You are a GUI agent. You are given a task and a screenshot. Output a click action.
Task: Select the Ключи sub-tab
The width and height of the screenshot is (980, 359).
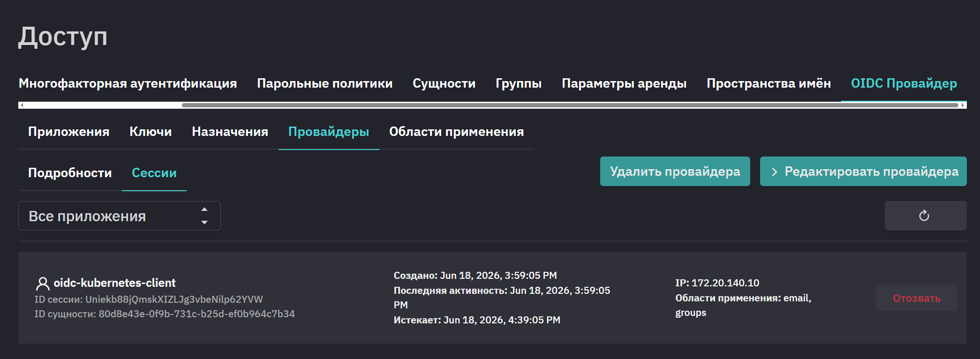click(151, 132)
